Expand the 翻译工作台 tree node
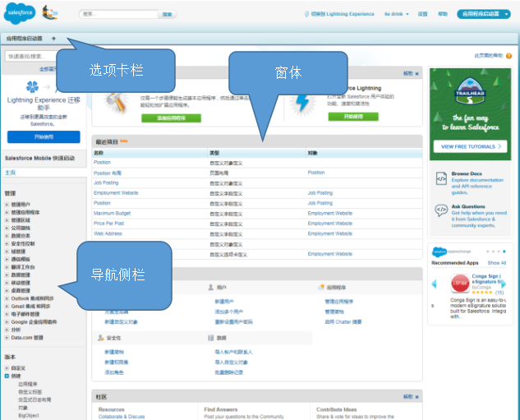Screen dimensions: 520x420 (7, 267)
